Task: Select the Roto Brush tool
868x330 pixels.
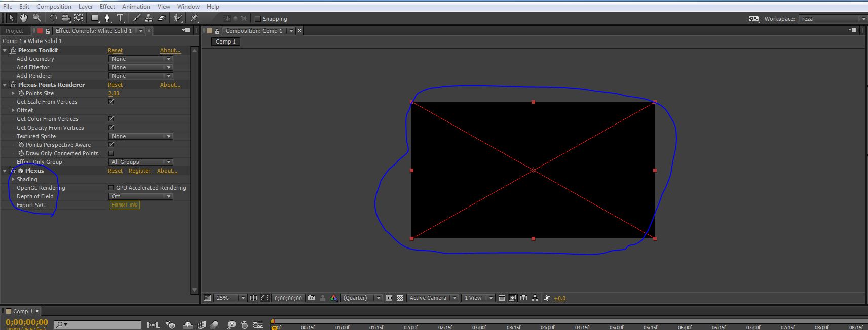Action: [177, 18]
